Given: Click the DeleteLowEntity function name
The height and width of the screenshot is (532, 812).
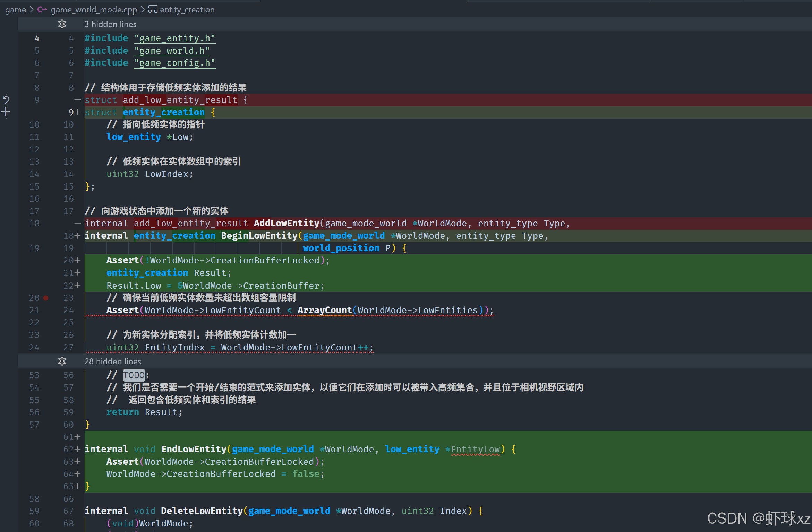Looking at the screenshot, I should click(202, 511).
